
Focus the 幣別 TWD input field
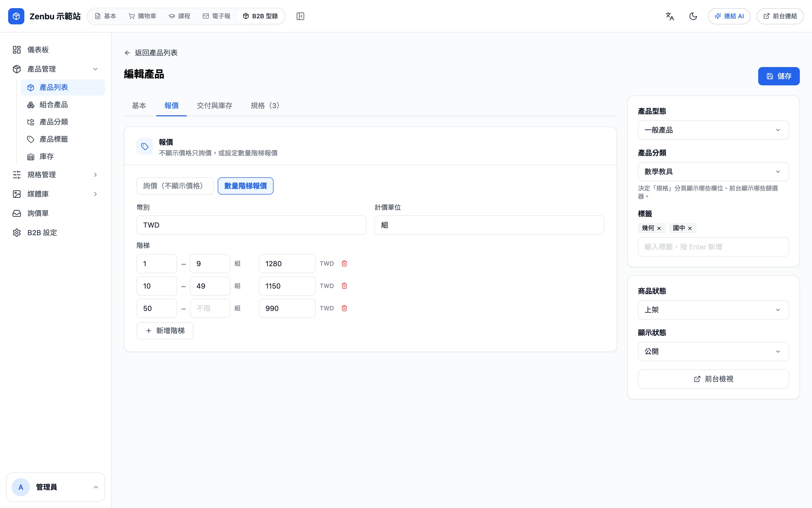click(251, 225)
